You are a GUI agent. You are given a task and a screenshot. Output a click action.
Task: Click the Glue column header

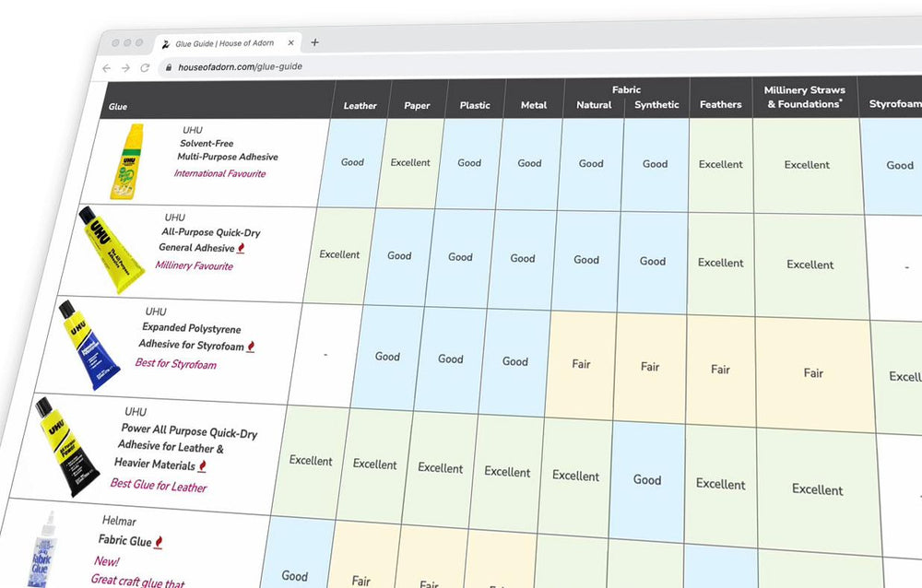(x=118, y=106)
